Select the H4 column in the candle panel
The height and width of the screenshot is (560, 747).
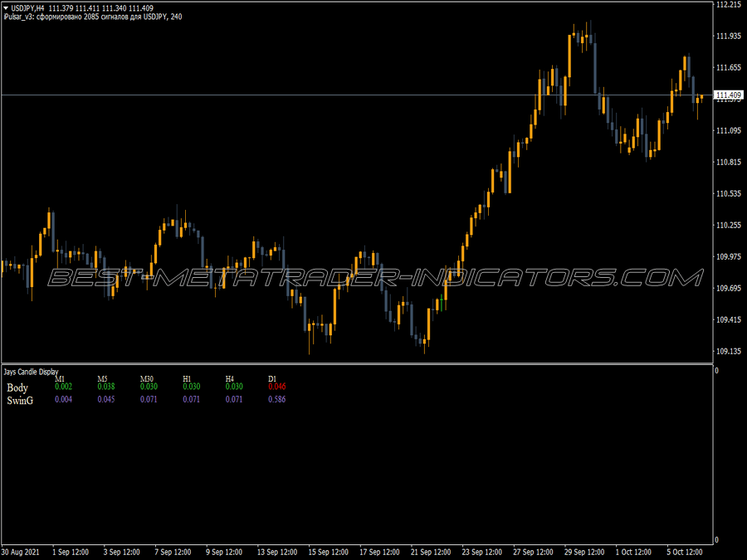(230, 377)
